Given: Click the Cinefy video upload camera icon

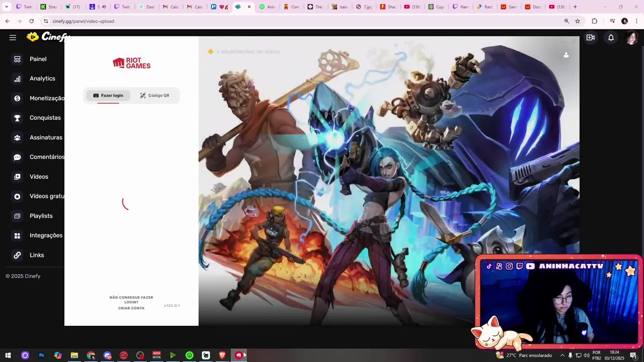Looking at the screenshot, I should click(x=591, y=37).
